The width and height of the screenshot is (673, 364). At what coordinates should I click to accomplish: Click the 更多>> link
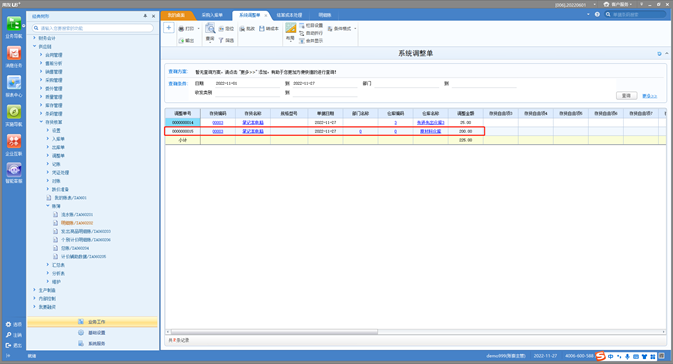[x=649, y=96]
